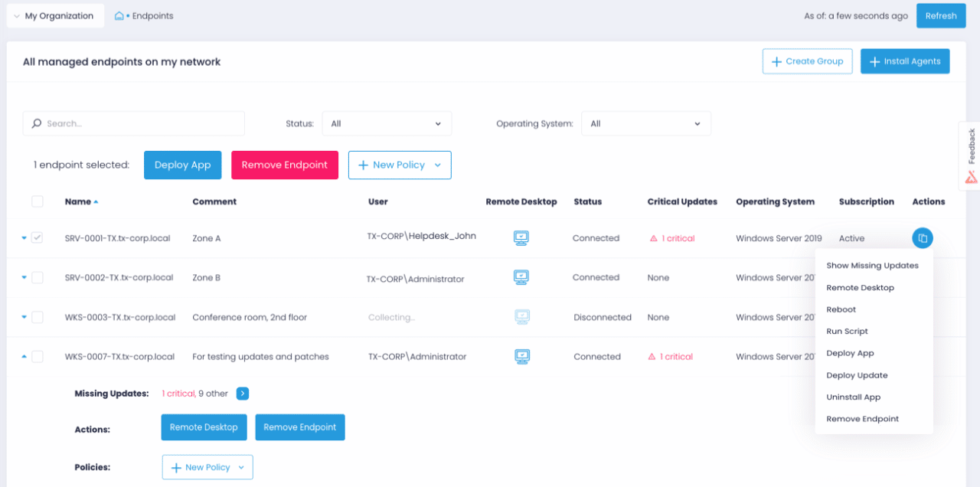Viewport: 980px width, 487px height.
Task: Uncheck the SRV-0001-TX endpoint checkbox
Action: (38, 237)
